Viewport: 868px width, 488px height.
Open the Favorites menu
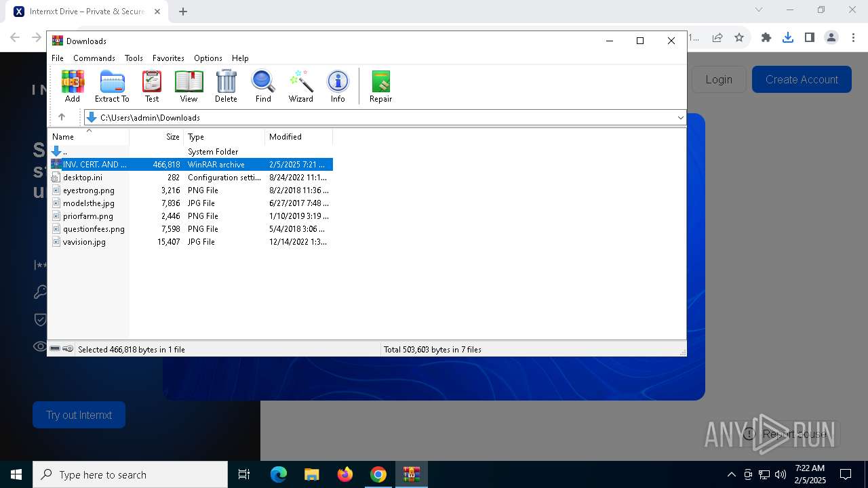pos(168,58)
